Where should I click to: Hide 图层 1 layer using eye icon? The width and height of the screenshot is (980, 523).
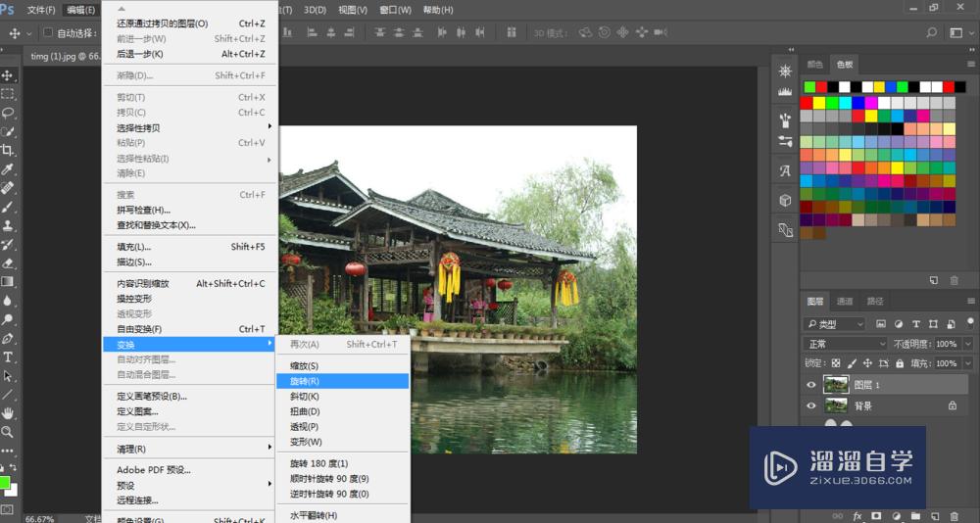(x=810, y=385)
